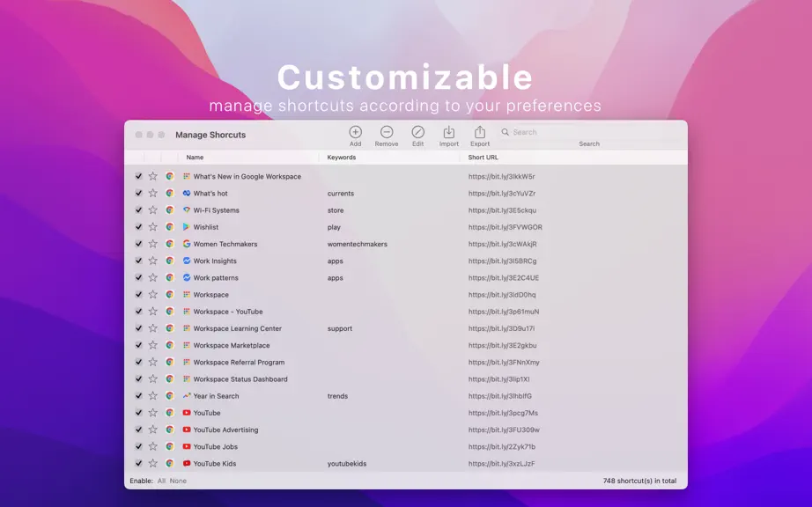This screenshot has width=812, height=507.
Task: Click the Remove shortcut toolbar icon
Action: coord(387,132)
